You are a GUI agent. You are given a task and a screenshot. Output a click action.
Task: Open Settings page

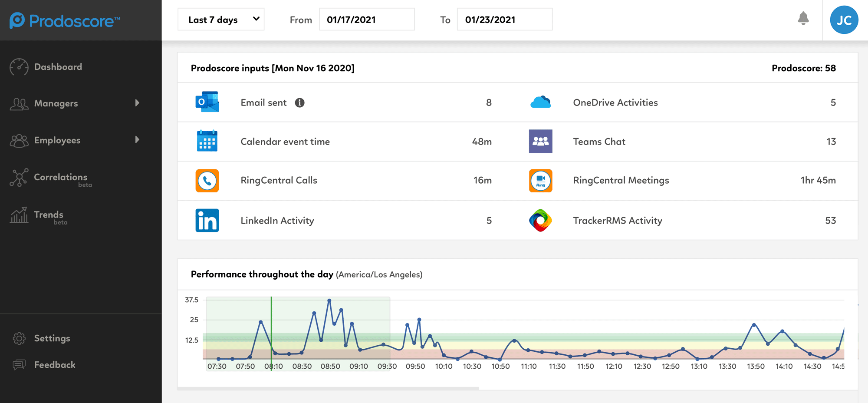[x=52, y=338]
